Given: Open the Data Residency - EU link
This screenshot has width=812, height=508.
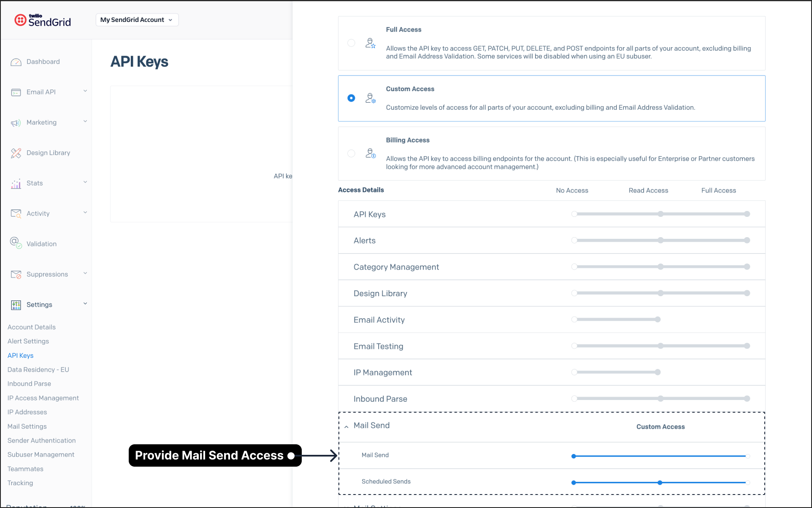Looking at the screenshot, I should pos(38,370).
